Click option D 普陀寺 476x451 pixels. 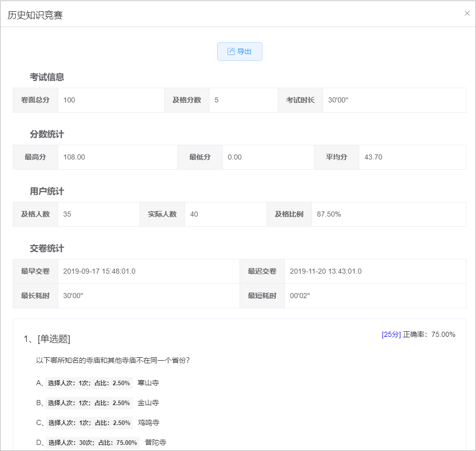pyautogui.click(x=155, y=442)
